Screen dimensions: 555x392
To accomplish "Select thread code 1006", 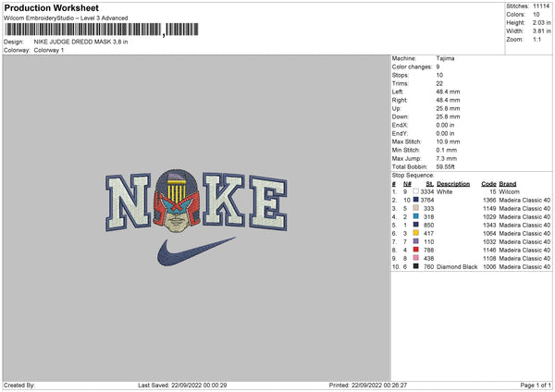I will pos(489,267).
